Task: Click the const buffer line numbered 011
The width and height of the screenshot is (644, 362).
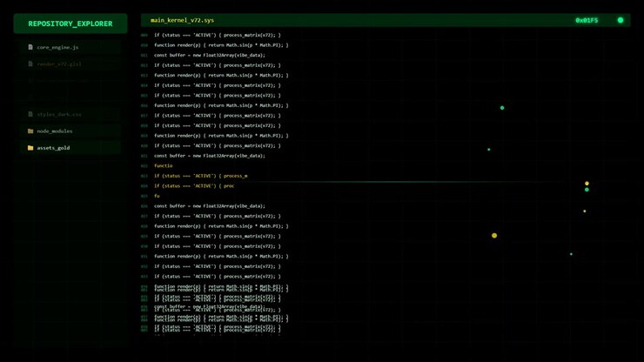Action: 210,55
